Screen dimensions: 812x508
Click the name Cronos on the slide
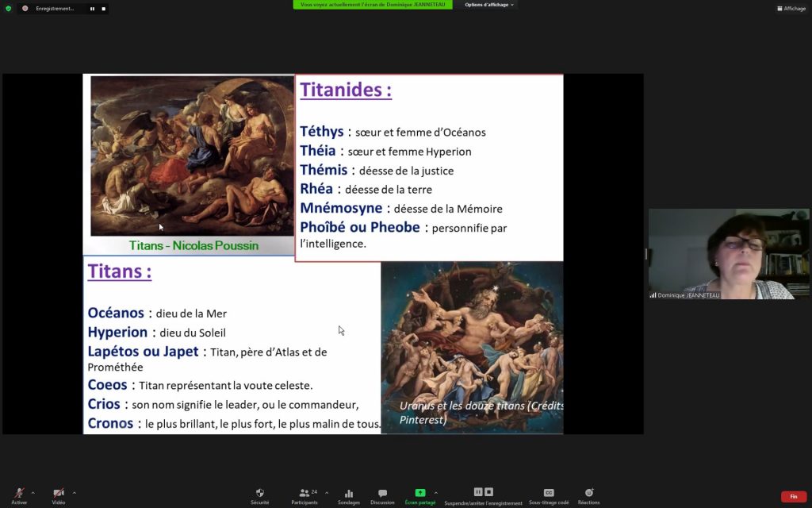click(110, 423)
